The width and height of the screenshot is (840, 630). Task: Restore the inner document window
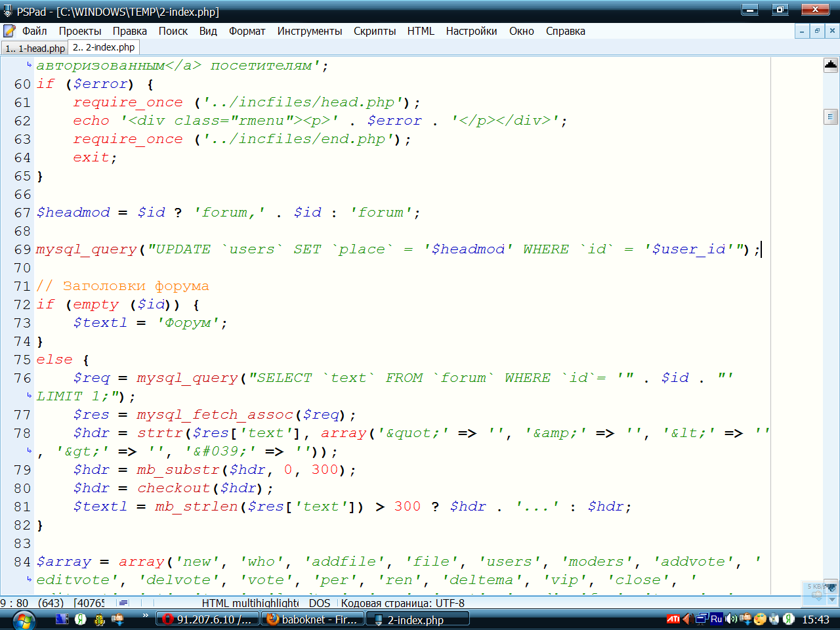[x=817, y=31]
